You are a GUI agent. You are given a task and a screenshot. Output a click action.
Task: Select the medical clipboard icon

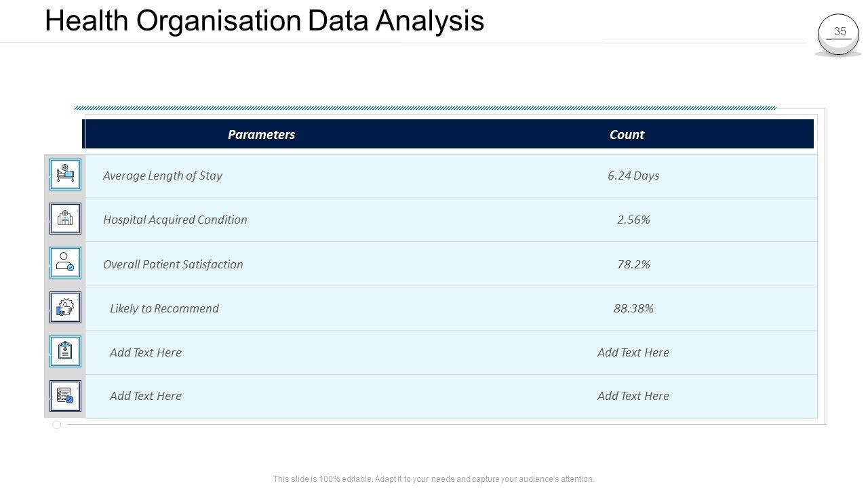tap(65, 352)
